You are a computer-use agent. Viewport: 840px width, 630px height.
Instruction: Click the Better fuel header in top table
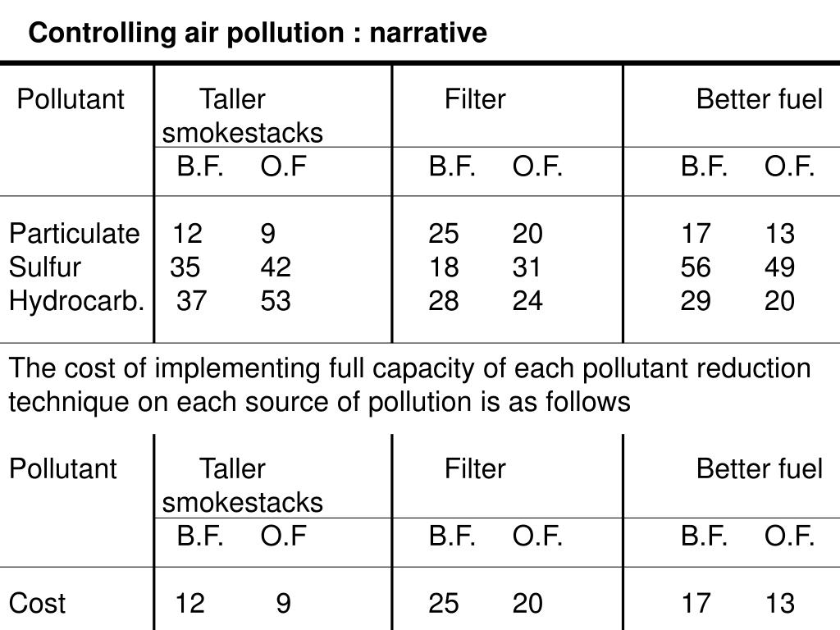coord(759,99)
